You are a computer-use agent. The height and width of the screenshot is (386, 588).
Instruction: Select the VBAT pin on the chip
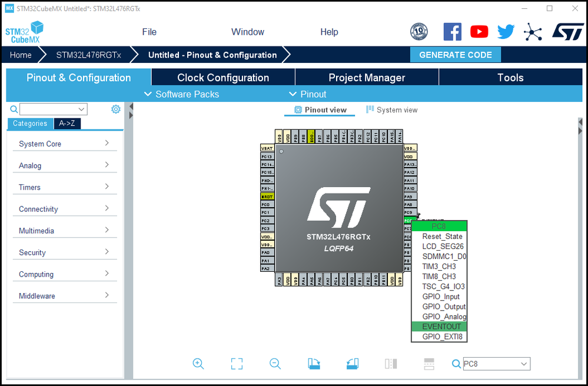(x=267, y=148)
